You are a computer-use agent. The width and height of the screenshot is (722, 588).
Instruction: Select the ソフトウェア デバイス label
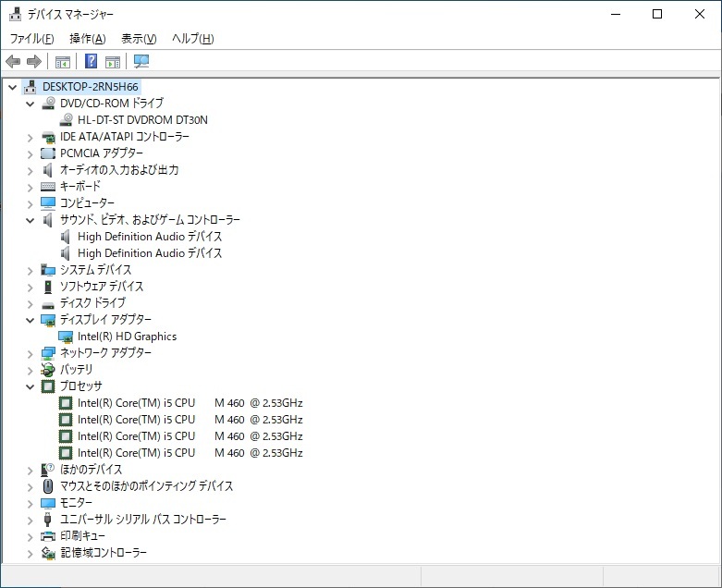pos(102,286)
